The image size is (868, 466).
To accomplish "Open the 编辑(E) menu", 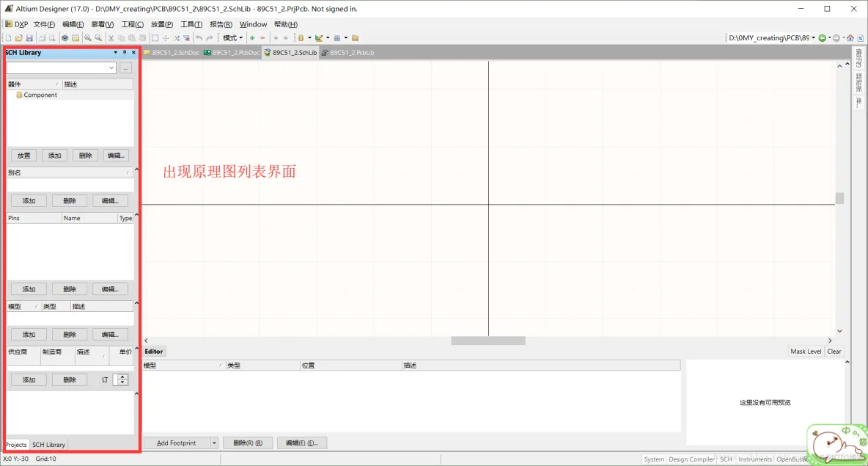I will click(73, 24).
